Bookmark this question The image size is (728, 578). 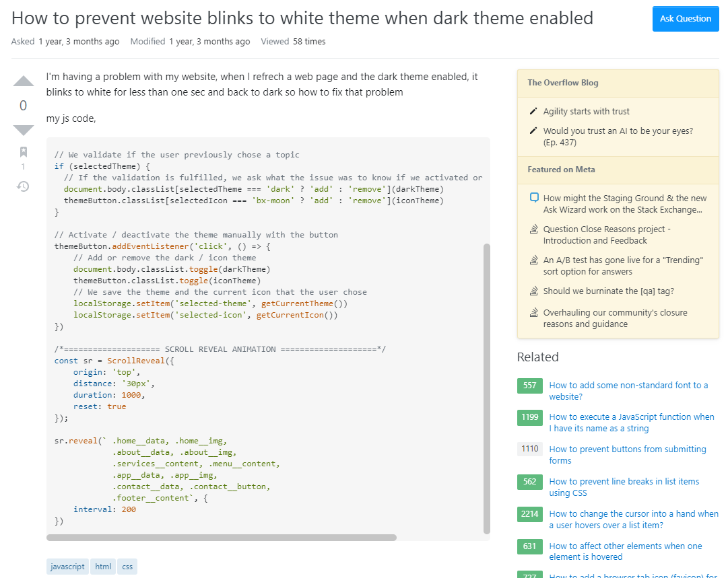(24, 152)
